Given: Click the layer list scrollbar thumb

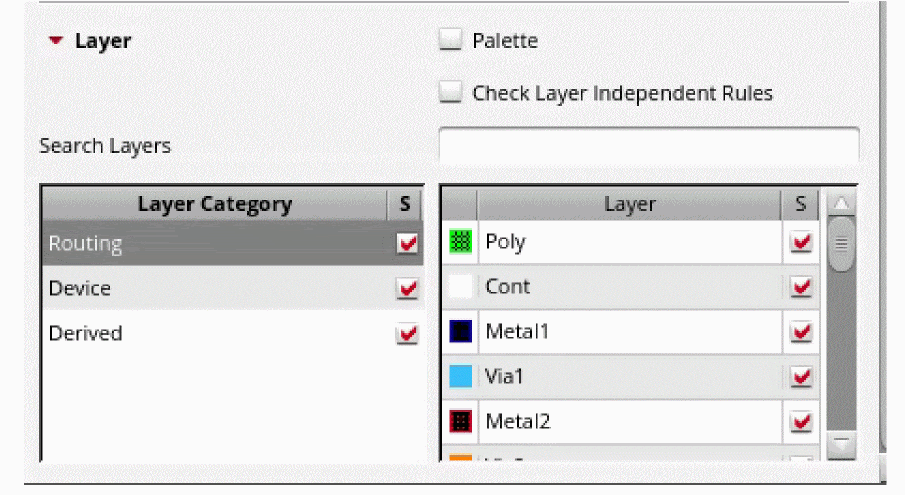Looking at the screenshot, I should click(842, 246).
